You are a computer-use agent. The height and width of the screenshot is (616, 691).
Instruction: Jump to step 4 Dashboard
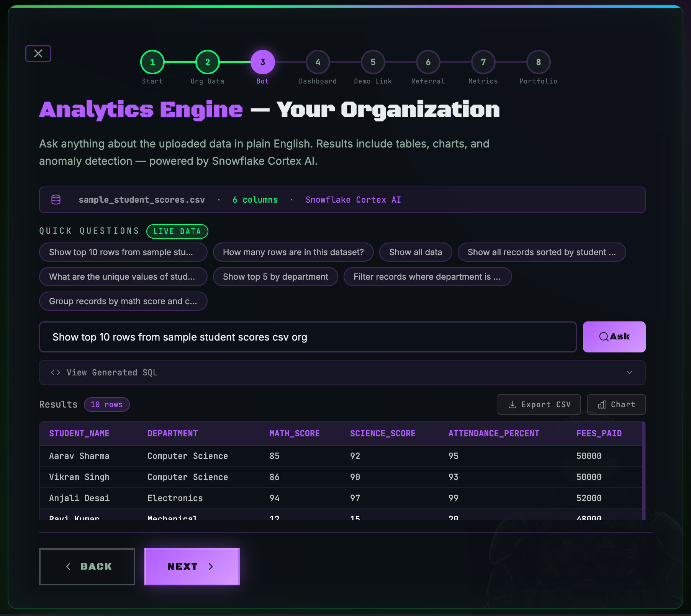point(318,62)
